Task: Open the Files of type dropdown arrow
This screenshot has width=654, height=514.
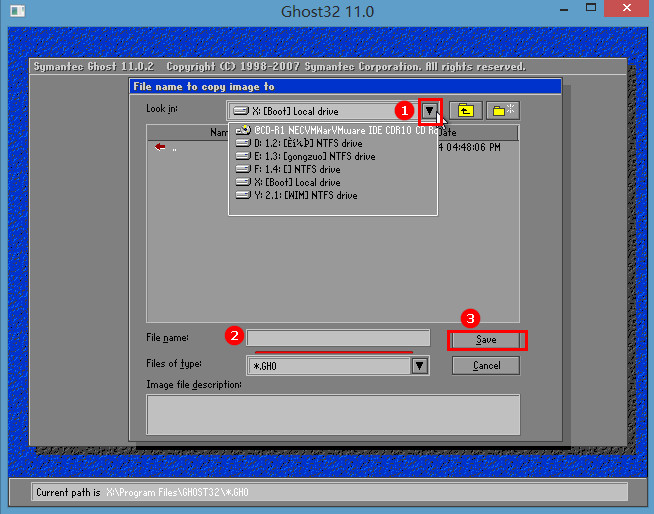Action: point(420,366)
